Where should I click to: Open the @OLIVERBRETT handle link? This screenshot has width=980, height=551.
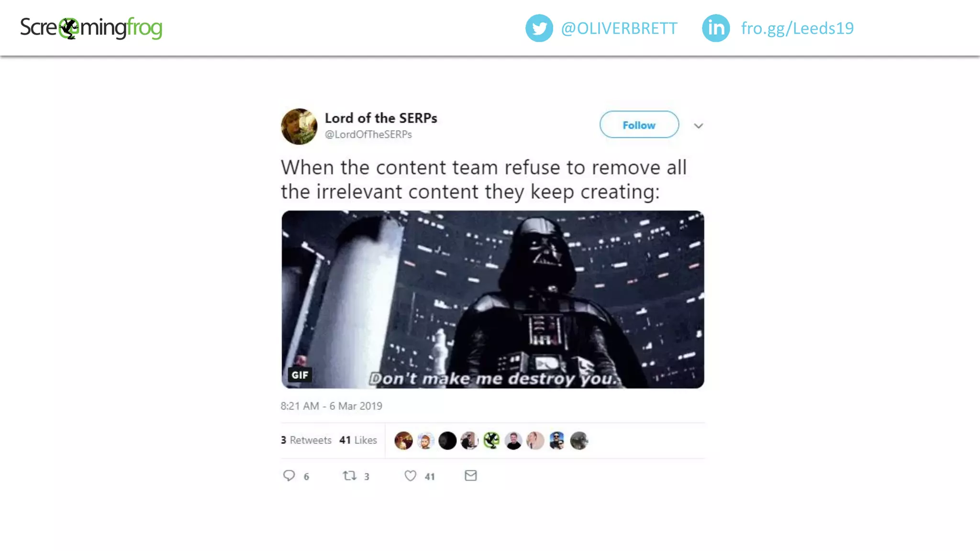pos(619,28)
